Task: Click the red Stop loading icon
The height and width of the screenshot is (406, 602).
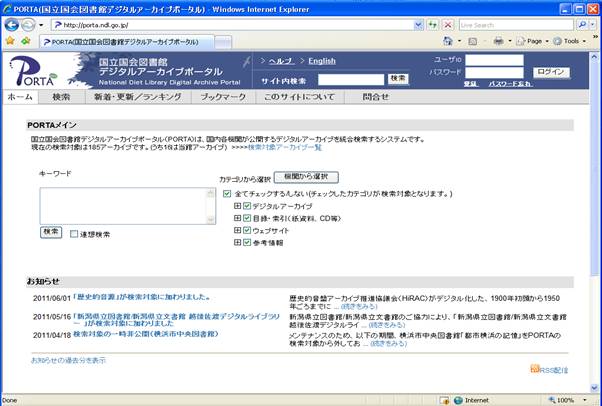Action: 448,25
